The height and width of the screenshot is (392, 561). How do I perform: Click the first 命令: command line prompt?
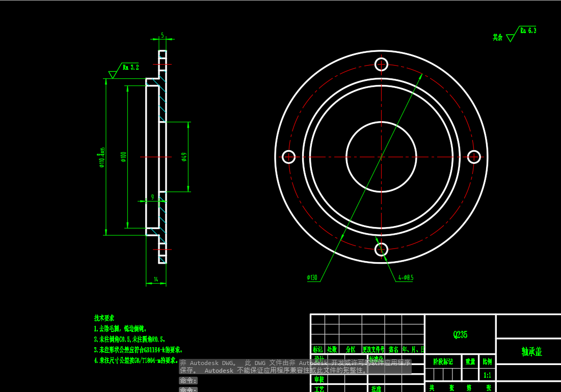[x=188, y=381]
